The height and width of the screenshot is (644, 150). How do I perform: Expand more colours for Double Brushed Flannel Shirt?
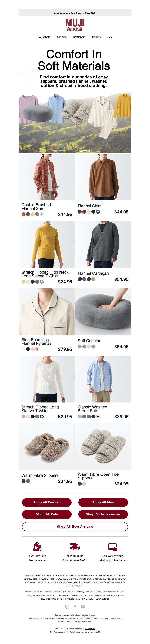42,214
